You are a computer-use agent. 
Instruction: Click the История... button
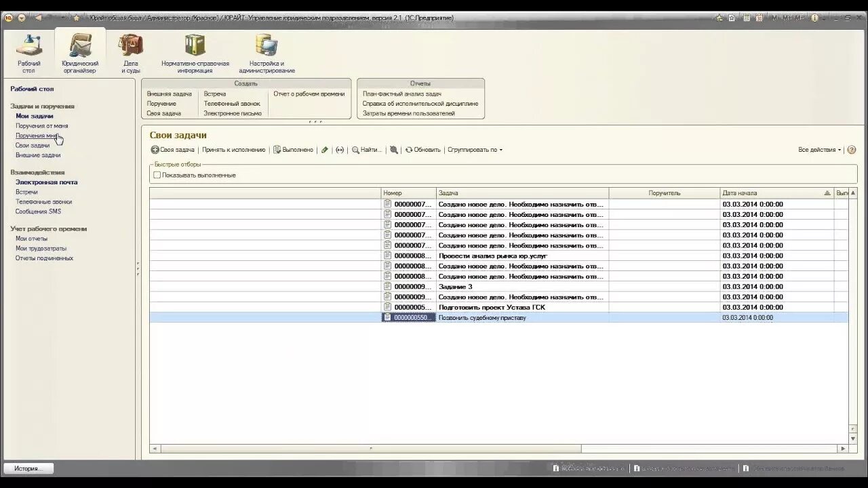point(28,468)
